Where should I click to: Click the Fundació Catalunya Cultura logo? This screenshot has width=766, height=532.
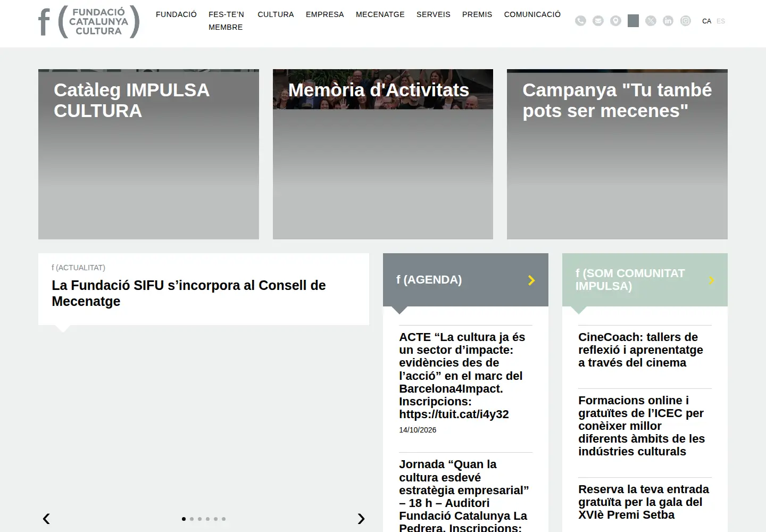(89, 22)
